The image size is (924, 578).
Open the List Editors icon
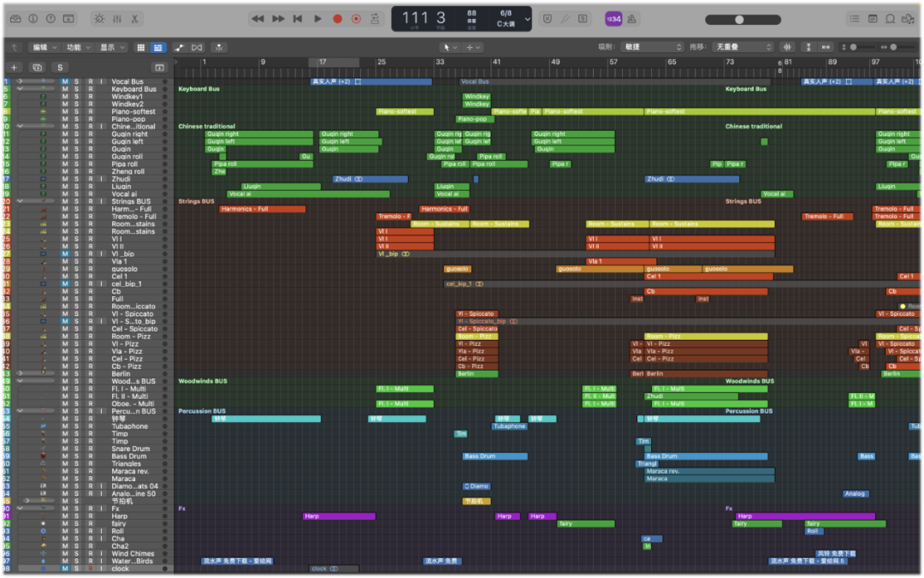[x=855, y=19]
